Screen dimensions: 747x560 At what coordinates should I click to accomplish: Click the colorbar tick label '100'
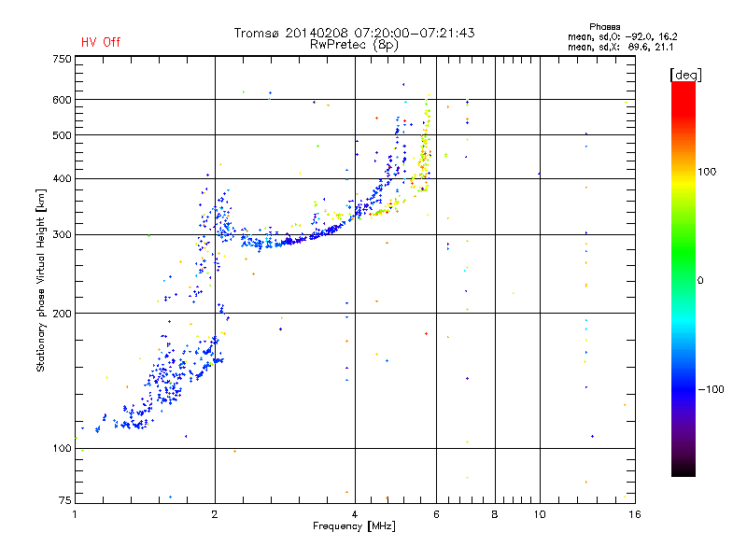coord(707,172)
